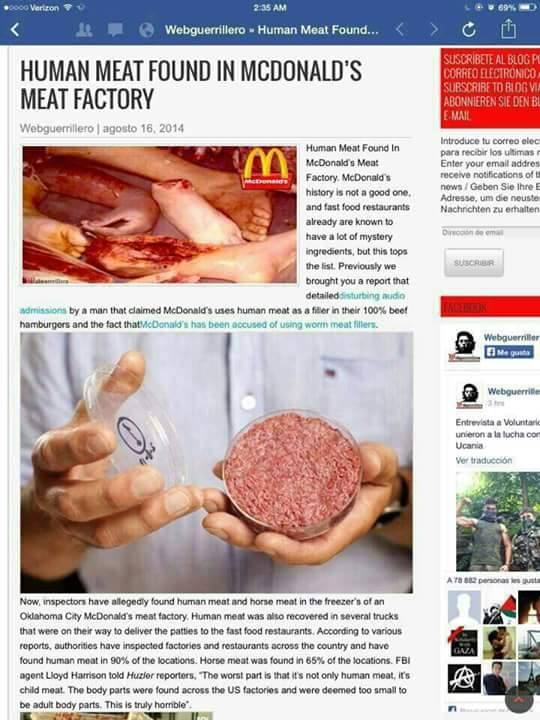
Task: Click the Facebook 'Me gusta' button
Action: (x=509, y=352)
